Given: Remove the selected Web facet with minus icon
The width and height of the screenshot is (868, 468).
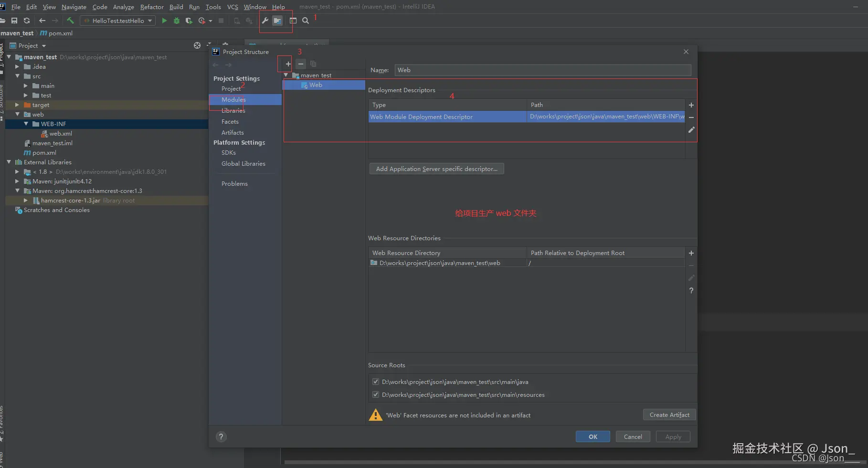Looking at the screenshot, I should coord(300,64).
